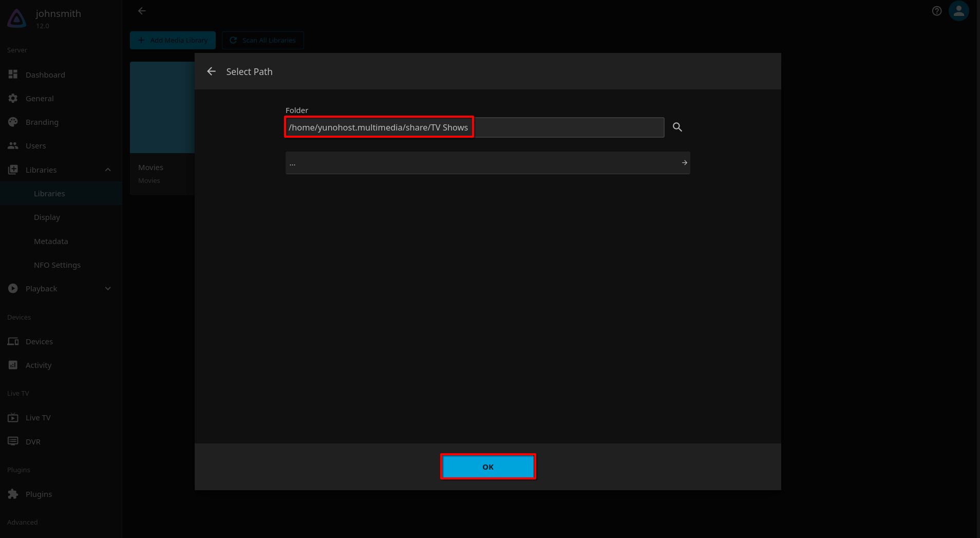Viewport: 980px width, 538px height.
Task: Click the top page back arrow
Action: click(142, 11)
